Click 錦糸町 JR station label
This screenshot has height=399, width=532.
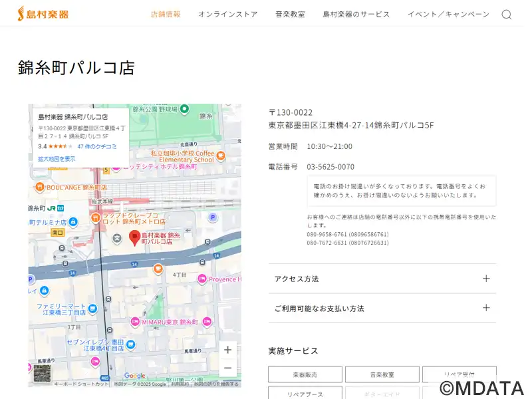(x=46, y=208)
